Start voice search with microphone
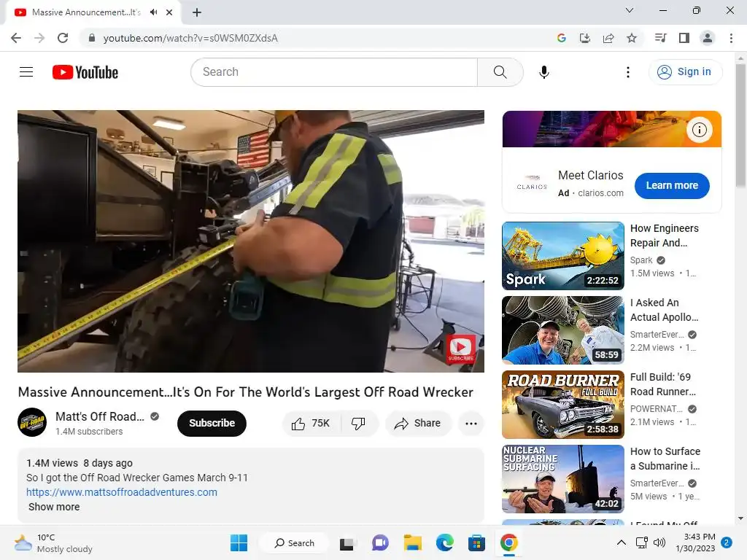This screenshot has height=560, width=747. [x=544, y=72]
